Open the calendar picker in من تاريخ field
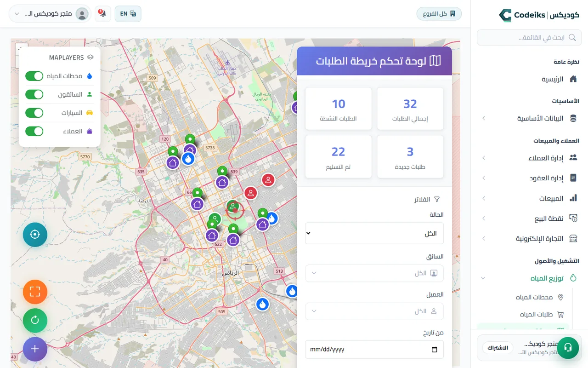The height and width of the screenshot is (368, 588). 435,349
